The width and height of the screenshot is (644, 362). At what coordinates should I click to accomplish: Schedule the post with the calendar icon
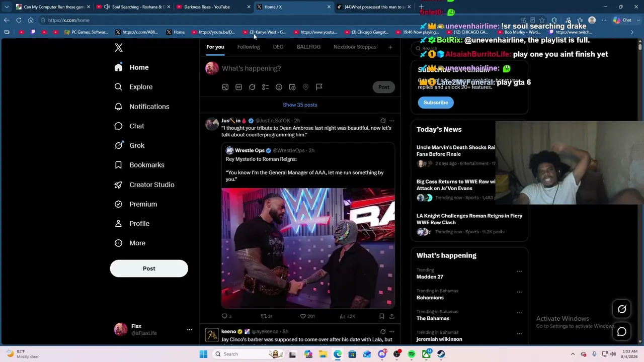click(x=292, y=87)
